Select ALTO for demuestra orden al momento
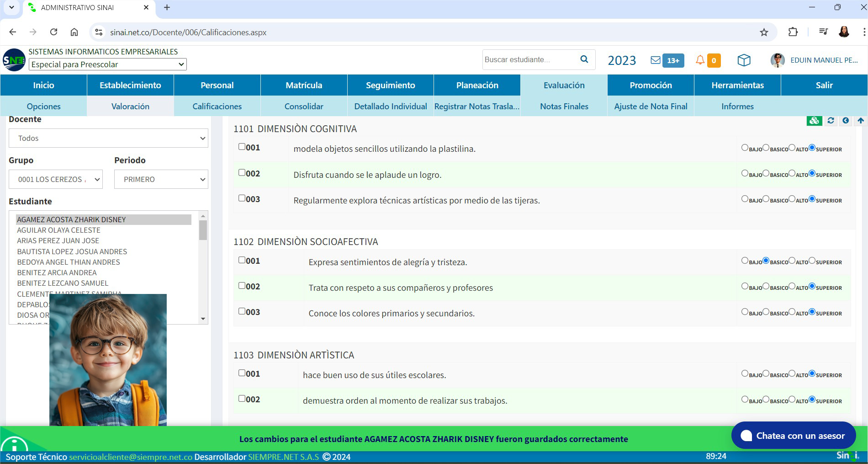The width and height of the screenshot is (868, 464). [792, 399]
